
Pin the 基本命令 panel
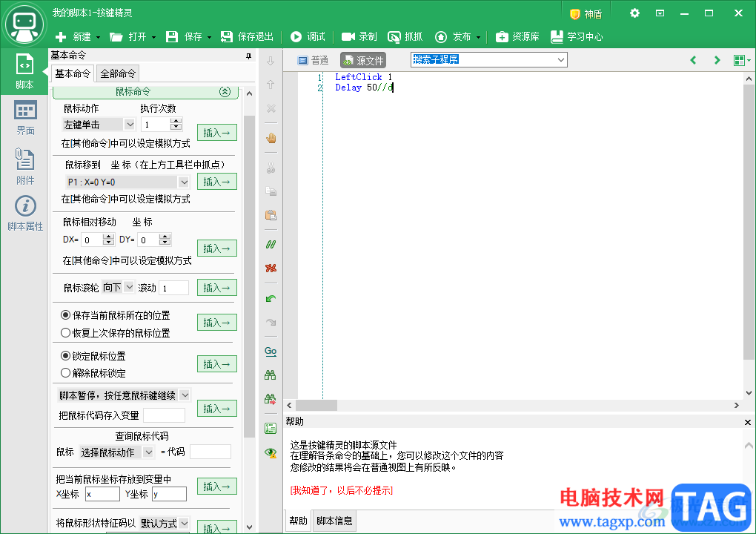(x=249, y=56)
